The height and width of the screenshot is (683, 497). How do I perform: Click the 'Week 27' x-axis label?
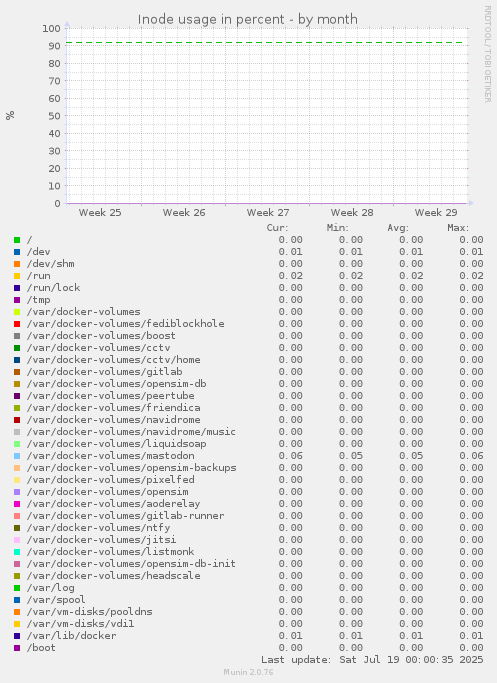pos(268,213)
